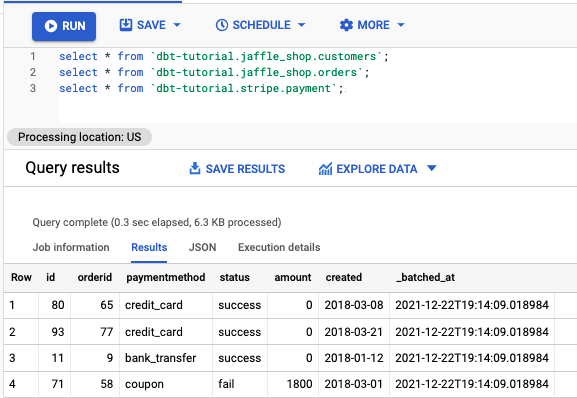
Task: Click the SCHEDULE label
Action: point(262,25)
